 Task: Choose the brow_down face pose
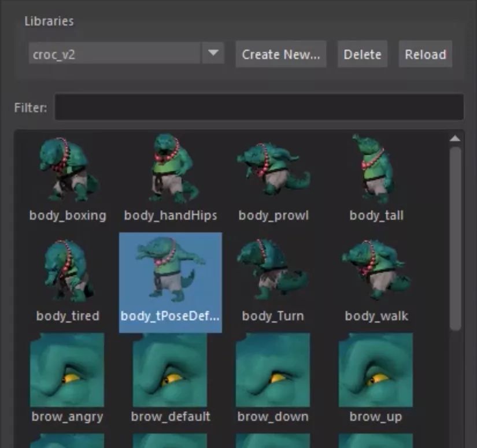(x=273, y=370)
